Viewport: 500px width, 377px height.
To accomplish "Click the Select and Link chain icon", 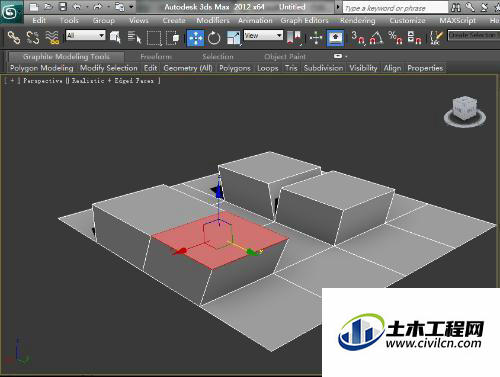I will click(x=14, y=38).
